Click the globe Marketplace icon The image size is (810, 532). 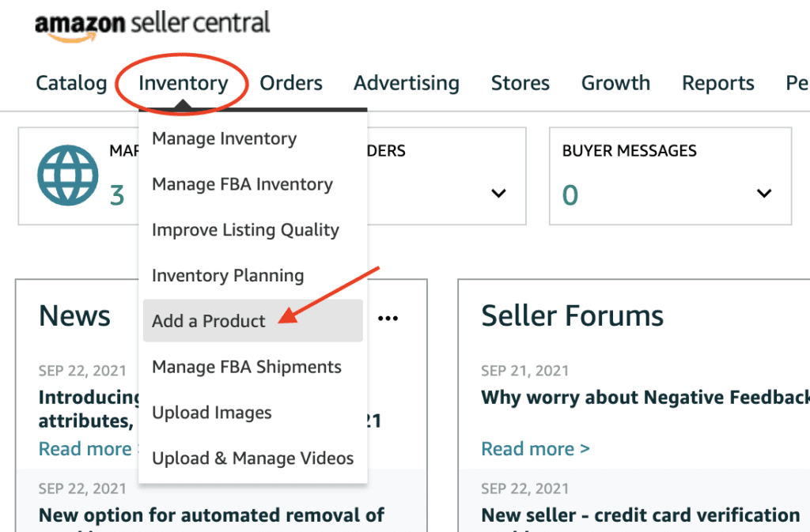pos(66,175)
